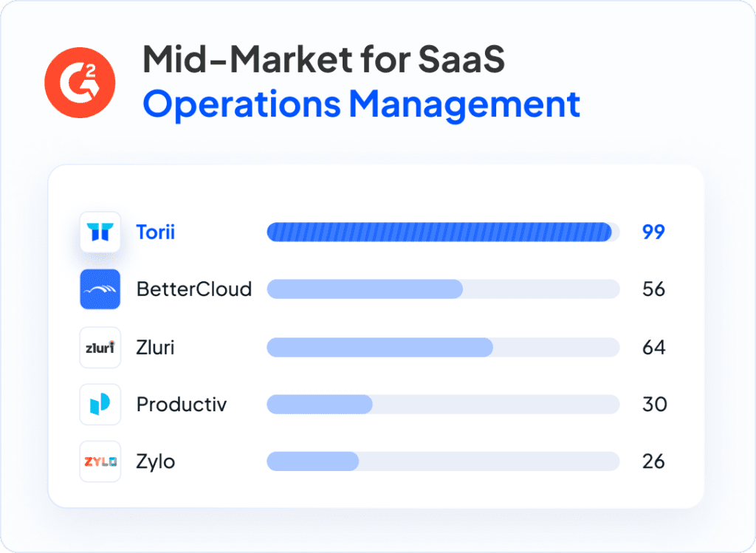Select the BetterCloud vendor name
The image size is (756, 553).
pos(194,289)
